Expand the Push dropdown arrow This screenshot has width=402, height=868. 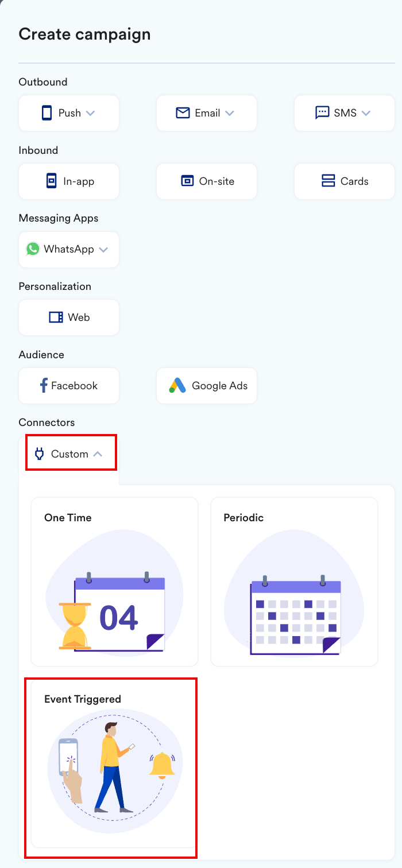90,113
